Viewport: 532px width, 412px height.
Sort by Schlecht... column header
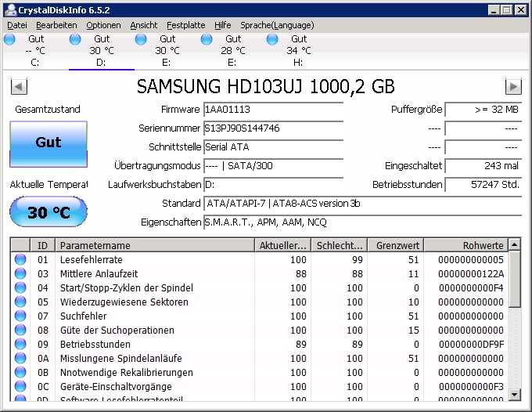click(x=339, y=245)
